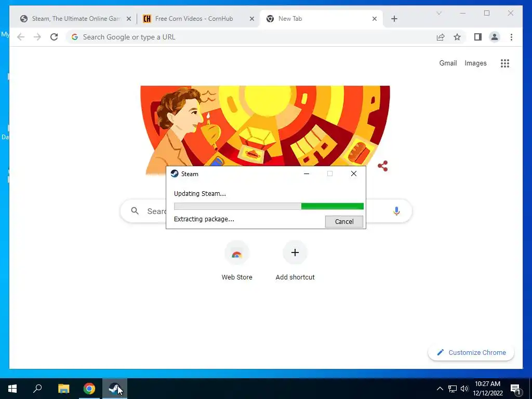Image resolution: width=532 pixels, height=399 pixels.
Task: Close the CornHub tab
Action: (252, 19)
